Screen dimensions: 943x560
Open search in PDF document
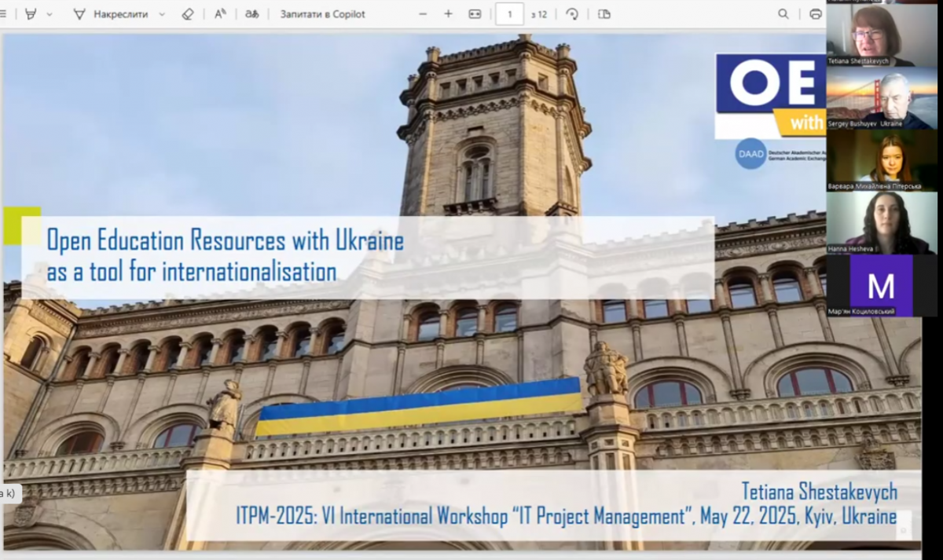783,14
